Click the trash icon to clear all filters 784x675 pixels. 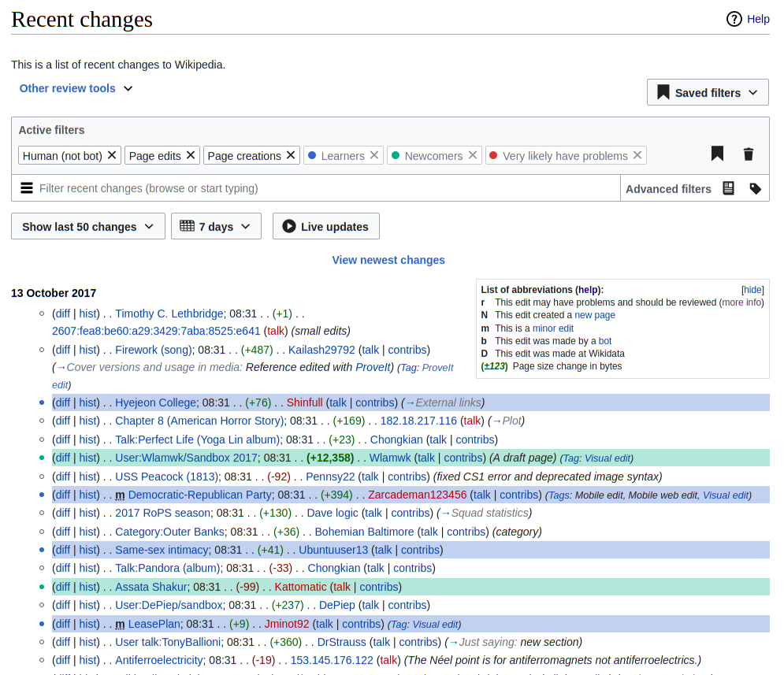point(749,154)
